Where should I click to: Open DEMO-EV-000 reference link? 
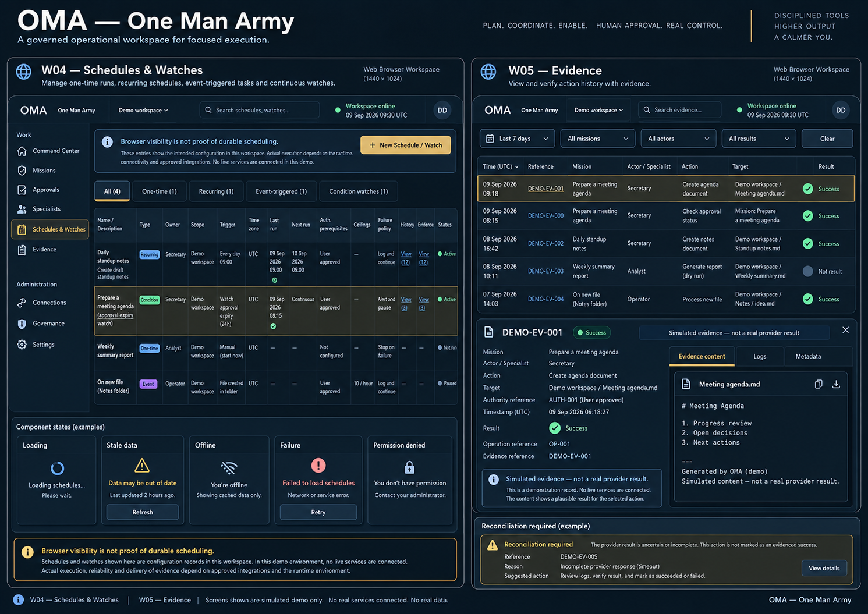tap(545, 215)
